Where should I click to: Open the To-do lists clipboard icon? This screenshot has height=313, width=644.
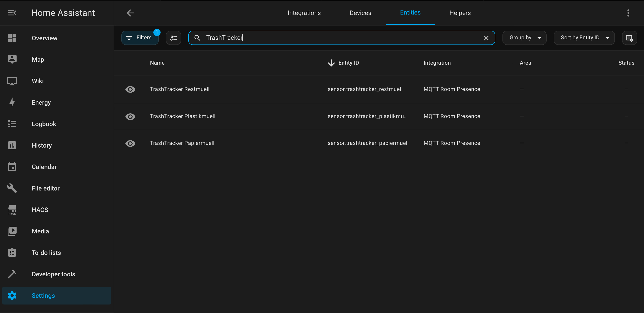coord(12,252)
